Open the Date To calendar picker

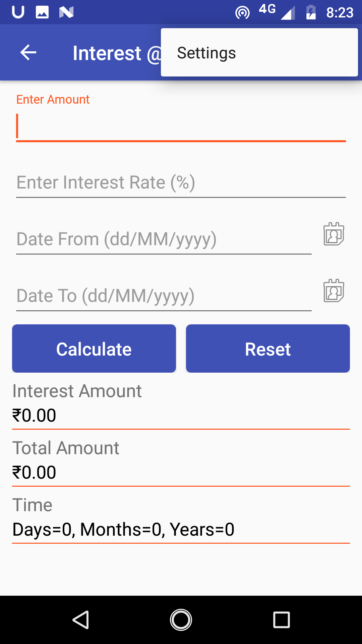(x=334, y=291)
